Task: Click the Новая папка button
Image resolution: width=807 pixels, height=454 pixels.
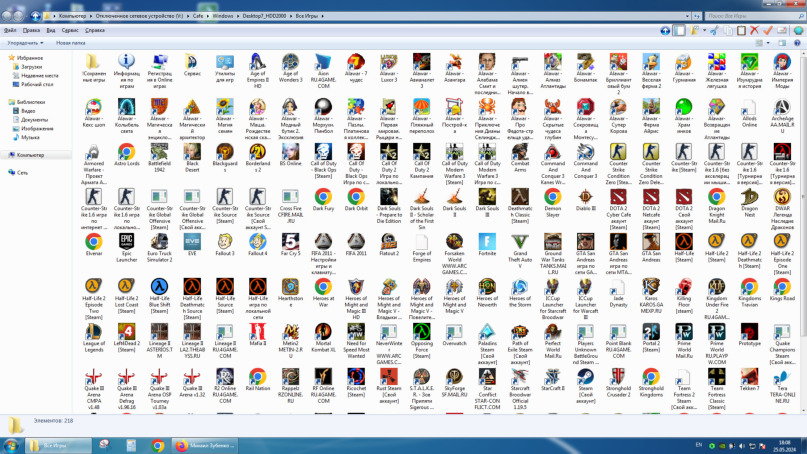Action: pos(70,43)
